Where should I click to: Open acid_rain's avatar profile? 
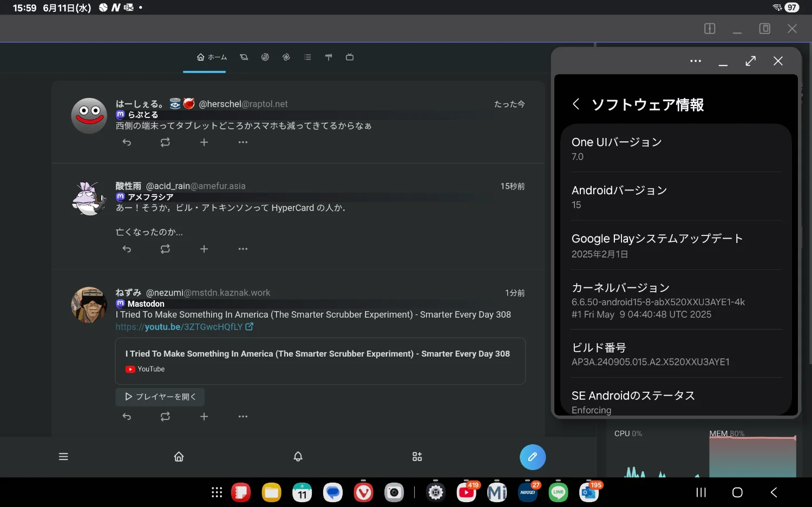point(89,199)
